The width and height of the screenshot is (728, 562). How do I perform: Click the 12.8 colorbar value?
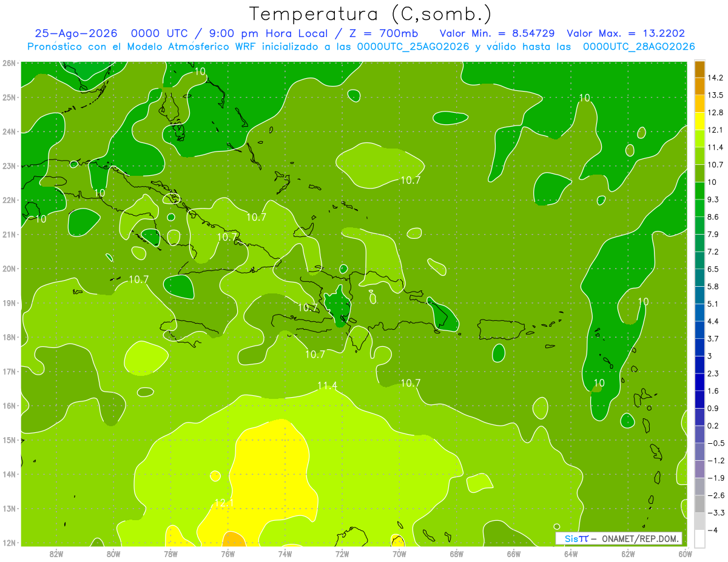pos(716,112)
